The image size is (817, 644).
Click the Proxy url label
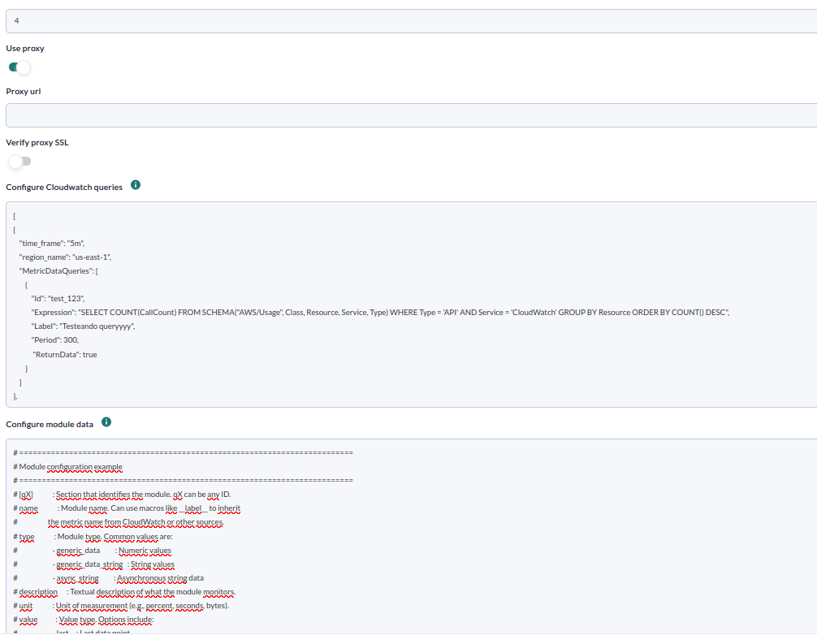pyautogui.click(x=24, y=92)
